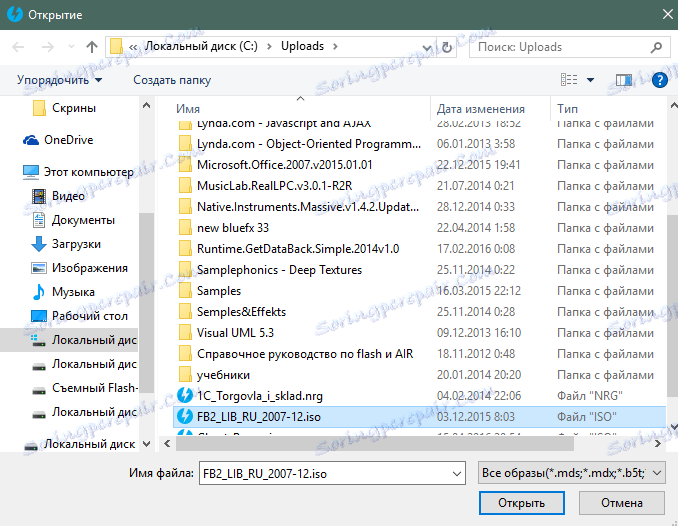This screenshot has width=678, height=526.
Task: Open recent locations chevron
Action: point(71,46)
